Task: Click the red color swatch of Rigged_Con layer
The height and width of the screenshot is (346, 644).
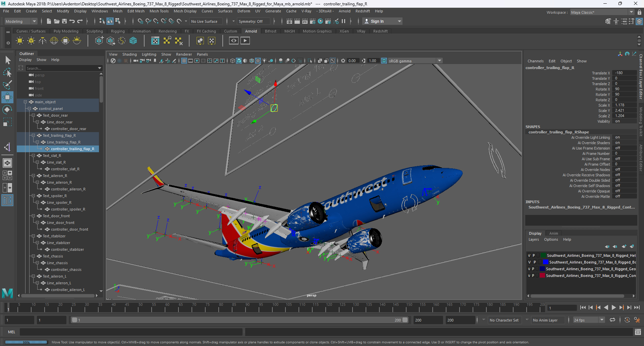Action: click(x=542, y=276)
